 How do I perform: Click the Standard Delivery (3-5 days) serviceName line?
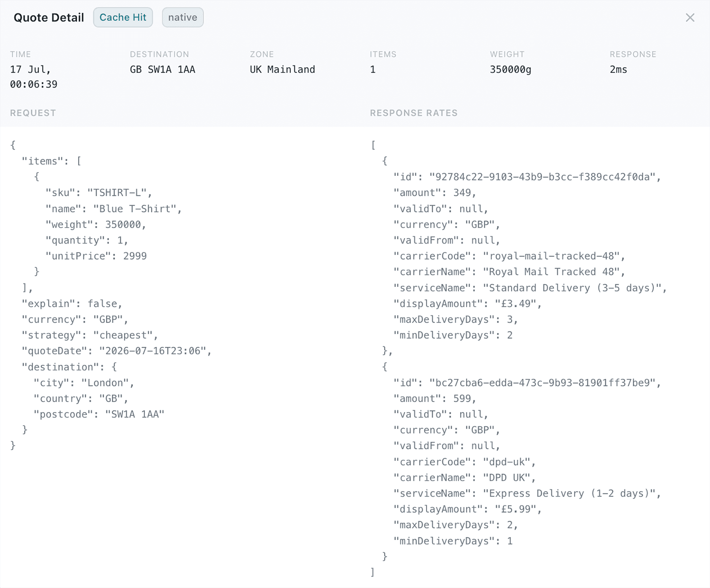(x=530, y=288)
